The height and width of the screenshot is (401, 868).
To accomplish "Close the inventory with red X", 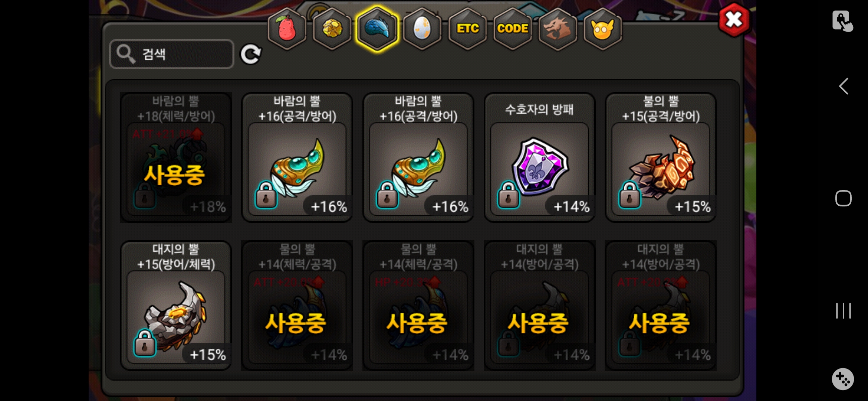I will tap(734, 20).
